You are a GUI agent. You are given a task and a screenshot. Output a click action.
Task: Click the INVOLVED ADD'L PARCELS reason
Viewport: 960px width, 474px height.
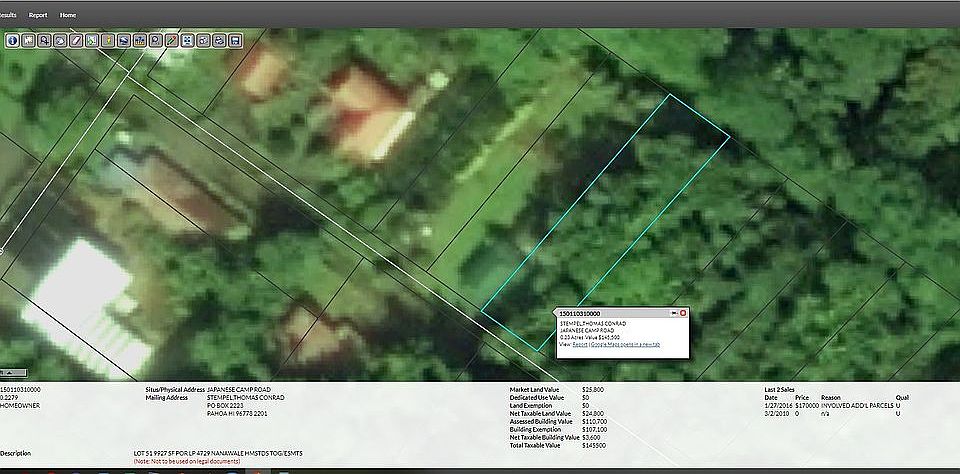pyautogui.click(x=857, y=405)
